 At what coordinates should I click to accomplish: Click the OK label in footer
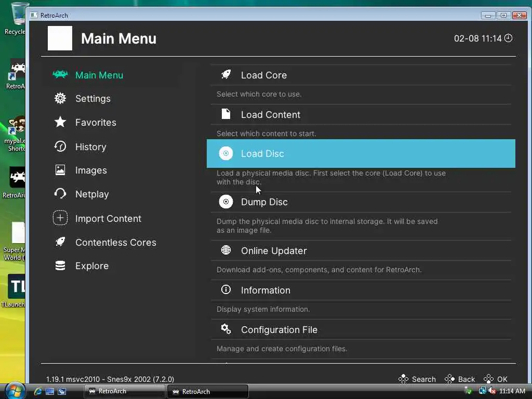pyautogui.click(x=502, y=379)
